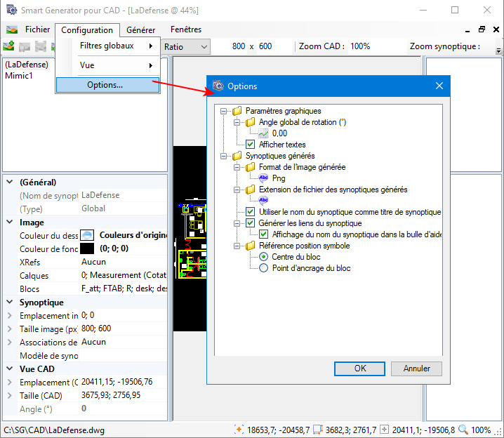
Task: Open the Configuration menu
Action: (x=87, y=30)
